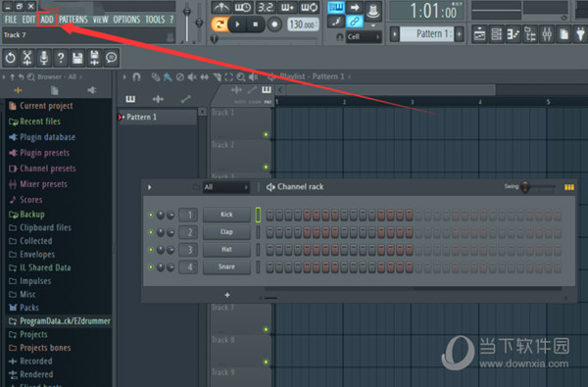Screen dimensions: 588x387
Task: Open the Cell snap selector dropdown
Action: pos(363,37)
